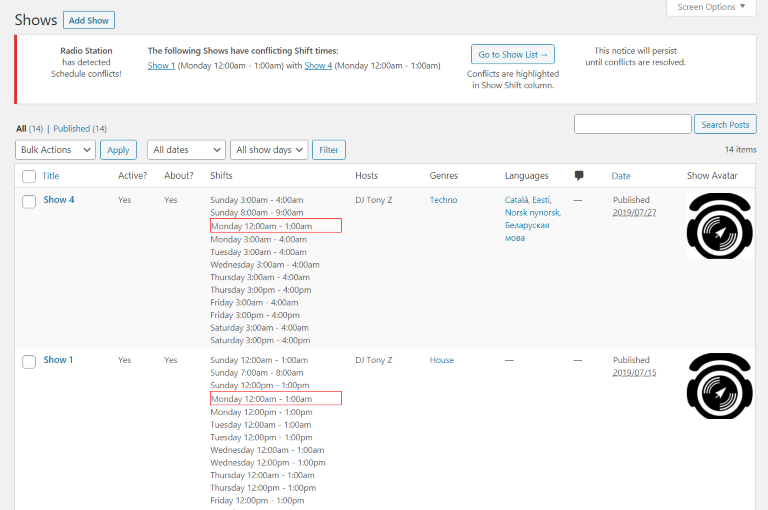Click the Show 4 avatar image
Image resolution: width=768 pixels, height=510 pixels.
[x=719, y=227]
